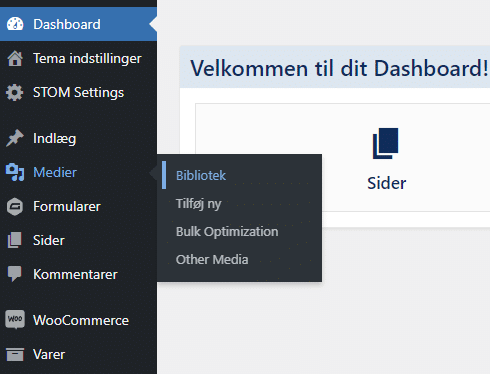490x374 pixels.
Task: Click the Tema indstillinger house icon
Action: click(15, 58)
